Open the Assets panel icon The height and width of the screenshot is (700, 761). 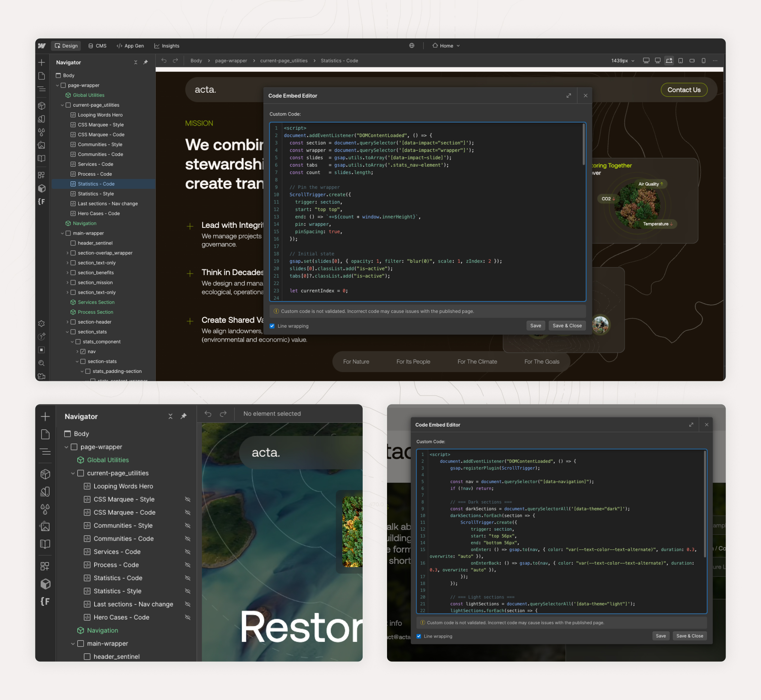(42, 145)
